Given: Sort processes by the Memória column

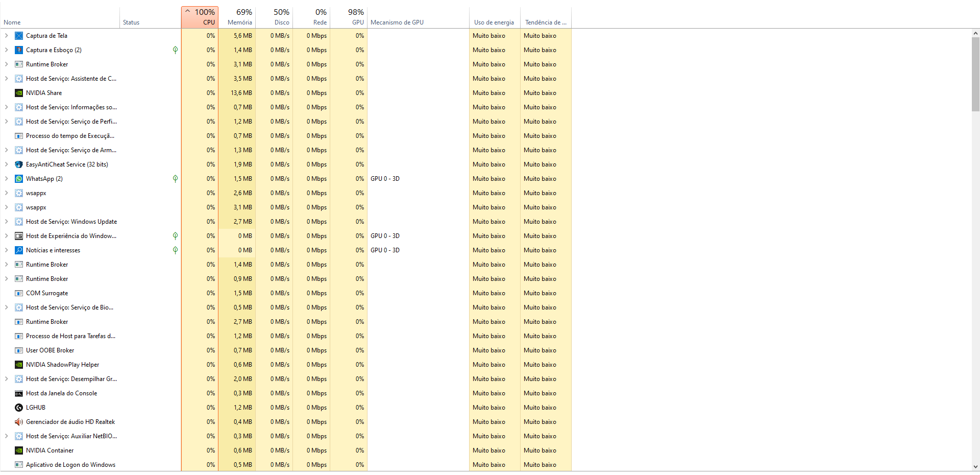Looking at the screenshot, I should point(237,17).
